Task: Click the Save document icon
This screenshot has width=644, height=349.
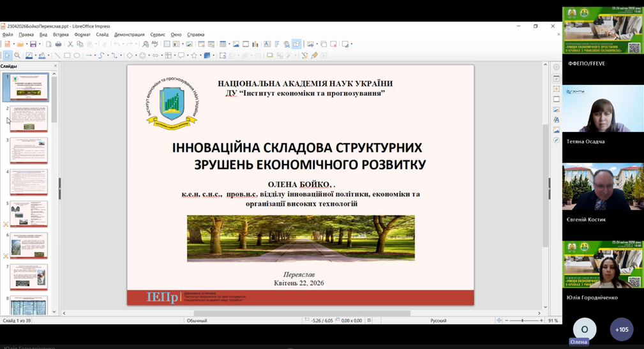Action: point(33,45)
